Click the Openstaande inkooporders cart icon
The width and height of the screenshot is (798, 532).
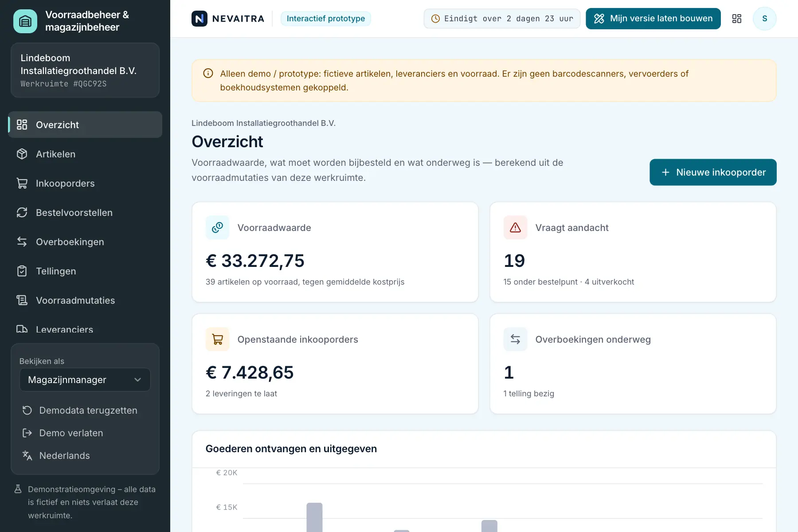coord(217,339)
